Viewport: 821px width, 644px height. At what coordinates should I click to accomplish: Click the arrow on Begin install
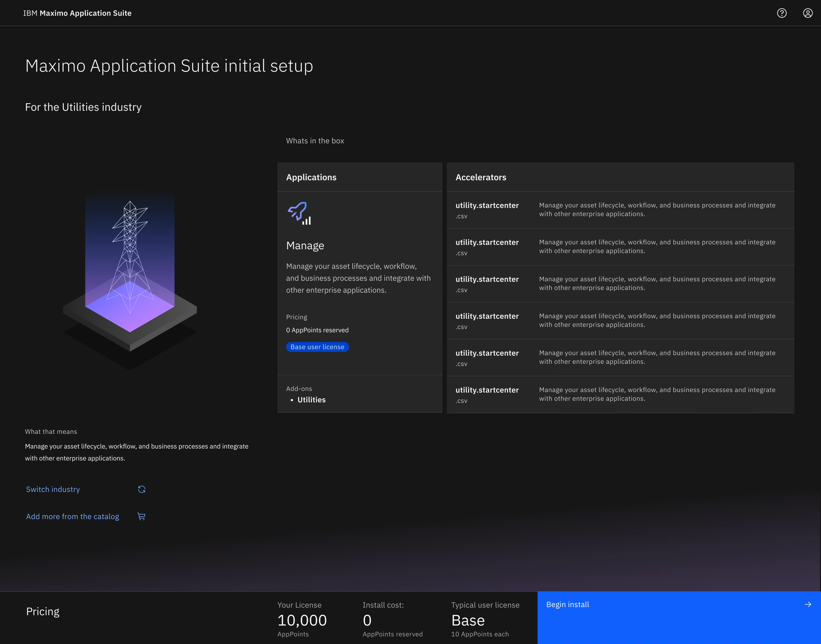coord(808,604)
